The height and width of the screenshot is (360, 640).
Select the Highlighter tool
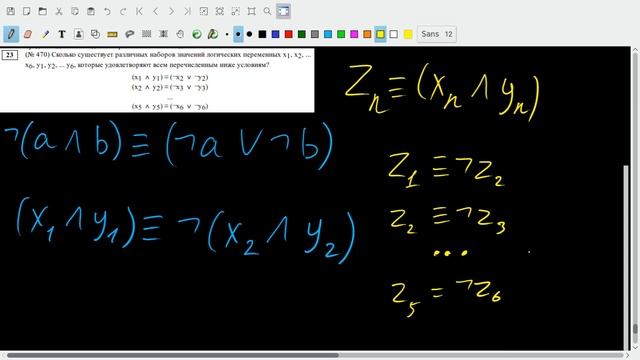pos(45,34)
